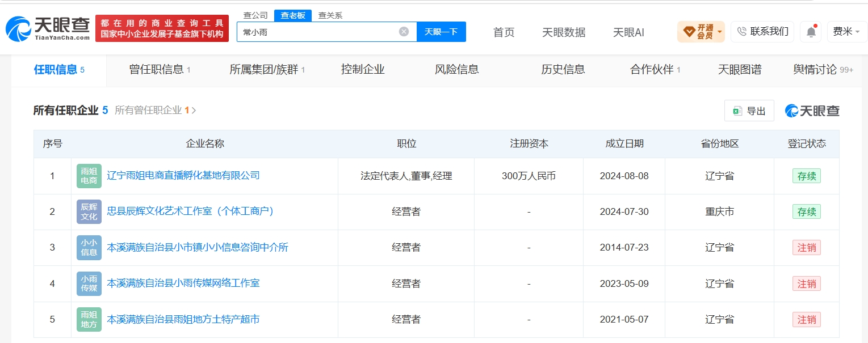Click the 职位 column header

tap(406, 143)
